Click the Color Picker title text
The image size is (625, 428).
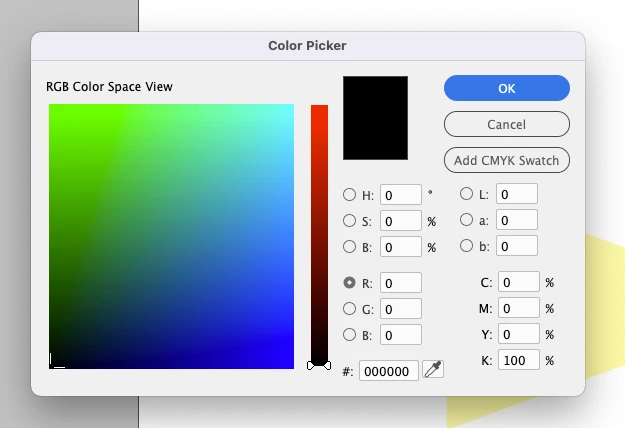(307, 45)
